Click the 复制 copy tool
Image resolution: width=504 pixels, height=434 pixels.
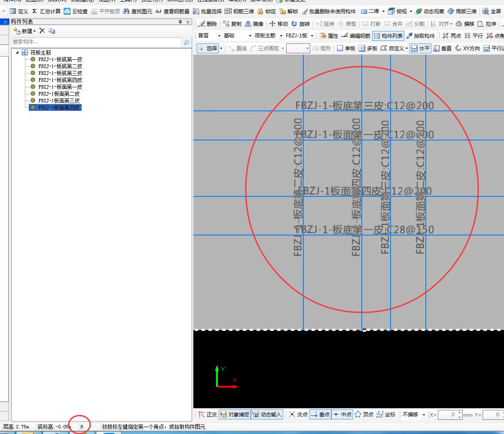(x=232, y=24)
